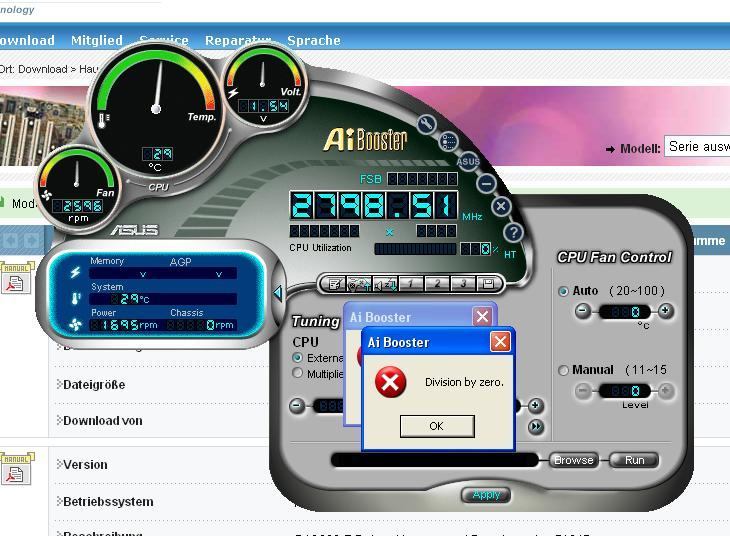Click the fast-forward double arrow tuning button
Image resolution: width=730 pixels, height=536 pixels.
click(535, 426)
